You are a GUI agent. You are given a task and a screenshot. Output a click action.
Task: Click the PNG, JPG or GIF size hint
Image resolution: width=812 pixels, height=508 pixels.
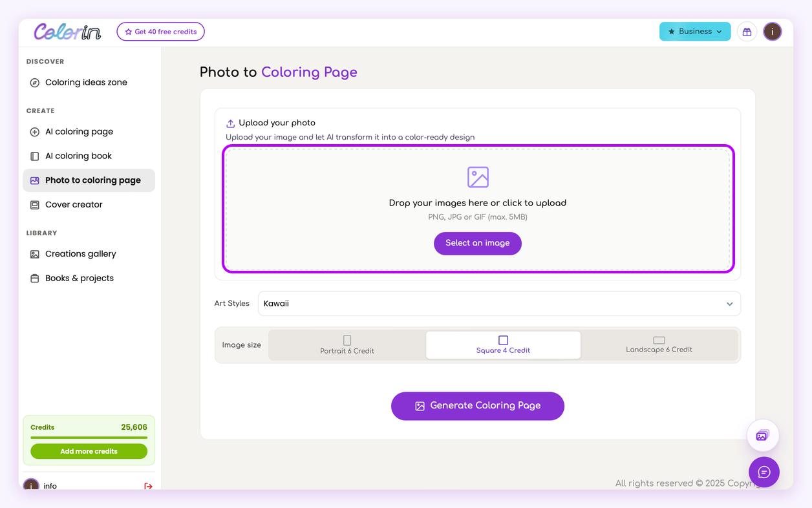[478, 217]
